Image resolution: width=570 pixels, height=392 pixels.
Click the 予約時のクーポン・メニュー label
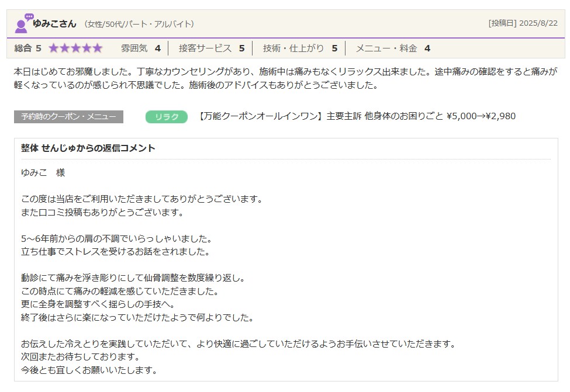(x=69, y=117)
